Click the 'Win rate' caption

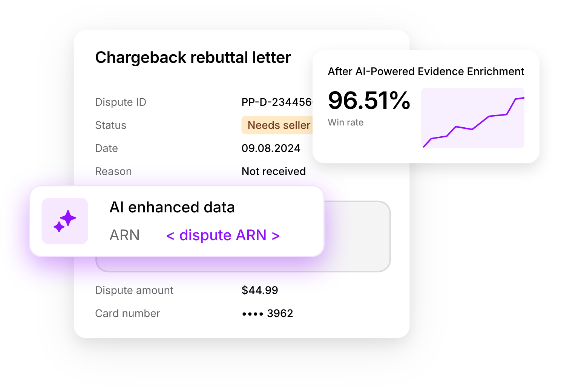tap(346, 122)
